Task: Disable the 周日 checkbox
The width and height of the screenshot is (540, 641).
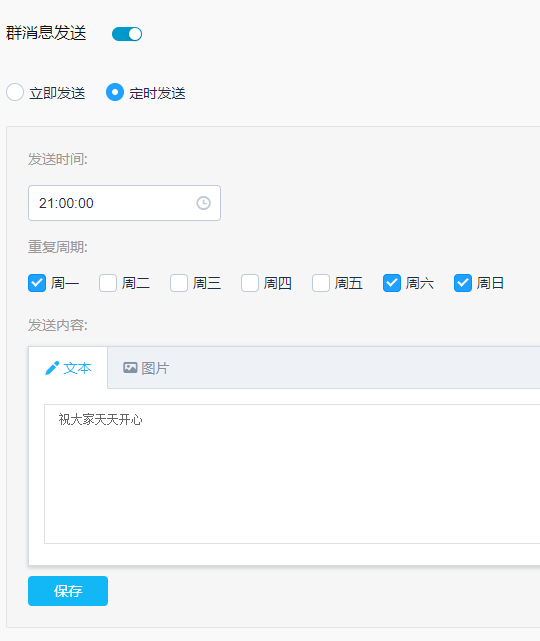Action: 463,283
